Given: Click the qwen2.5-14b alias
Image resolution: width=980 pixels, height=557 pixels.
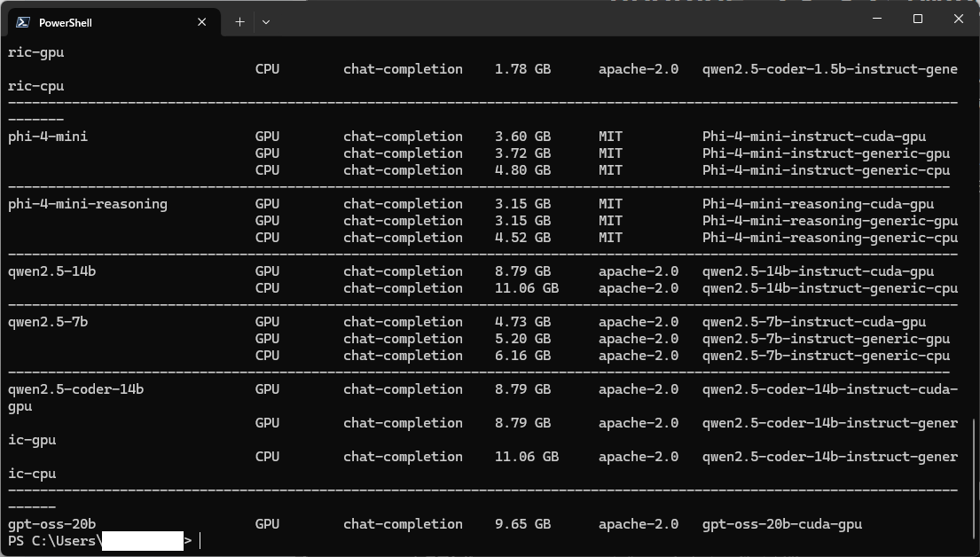Looking at the screenshot, I should tap(51, 271).
